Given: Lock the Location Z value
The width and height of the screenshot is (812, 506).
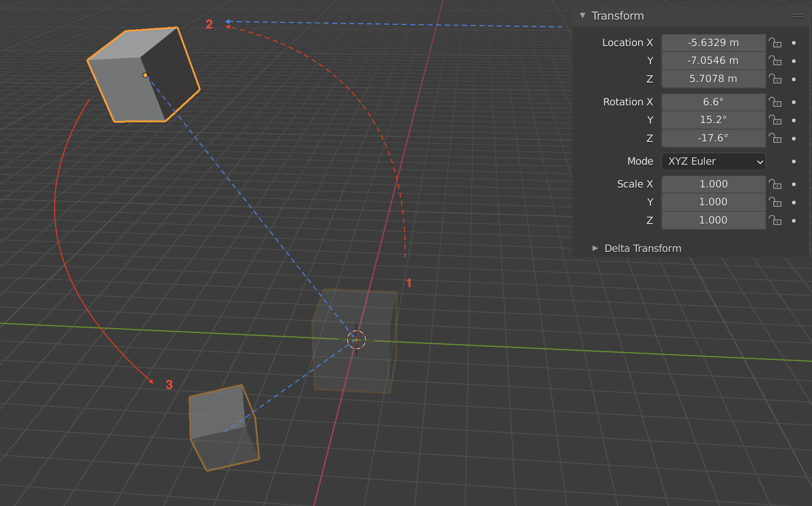Looking at the screenshot, I should pos(776,78).
